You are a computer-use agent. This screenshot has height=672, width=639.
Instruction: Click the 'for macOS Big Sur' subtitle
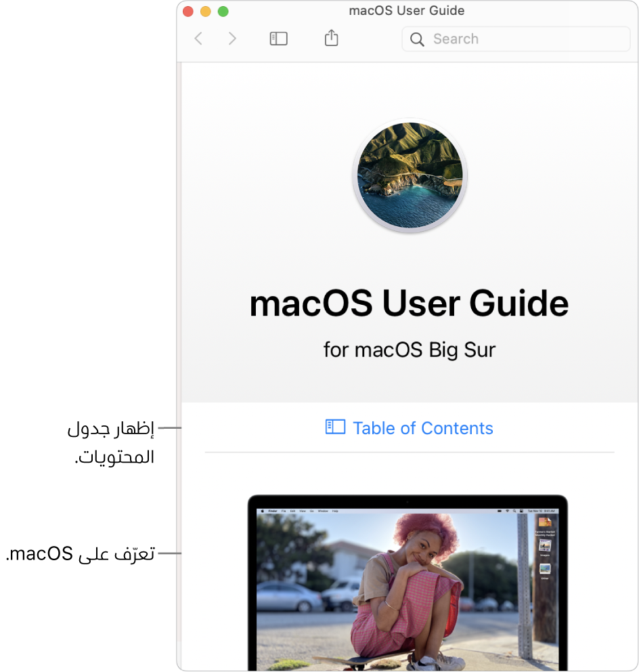click(x=410, y=350)
